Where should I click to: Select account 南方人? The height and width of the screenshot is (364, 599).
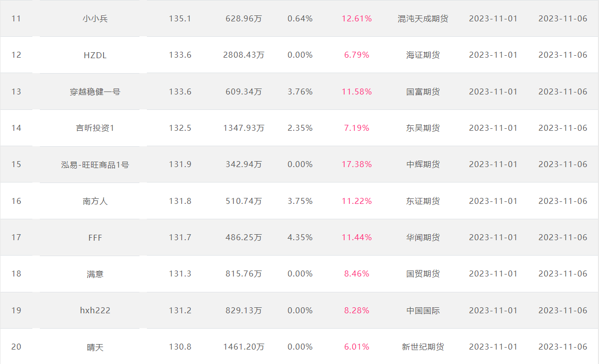pos(95,201)
